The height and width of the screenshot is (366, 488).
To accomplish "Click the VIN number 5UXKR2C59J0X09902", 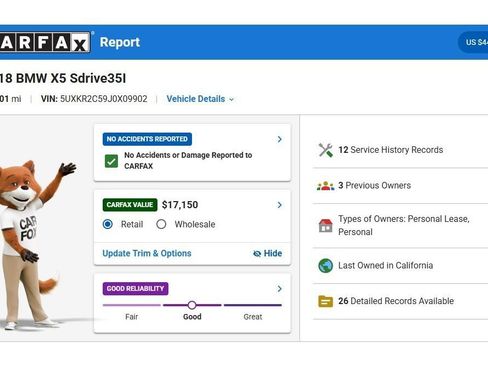I will tap(104, 99).
